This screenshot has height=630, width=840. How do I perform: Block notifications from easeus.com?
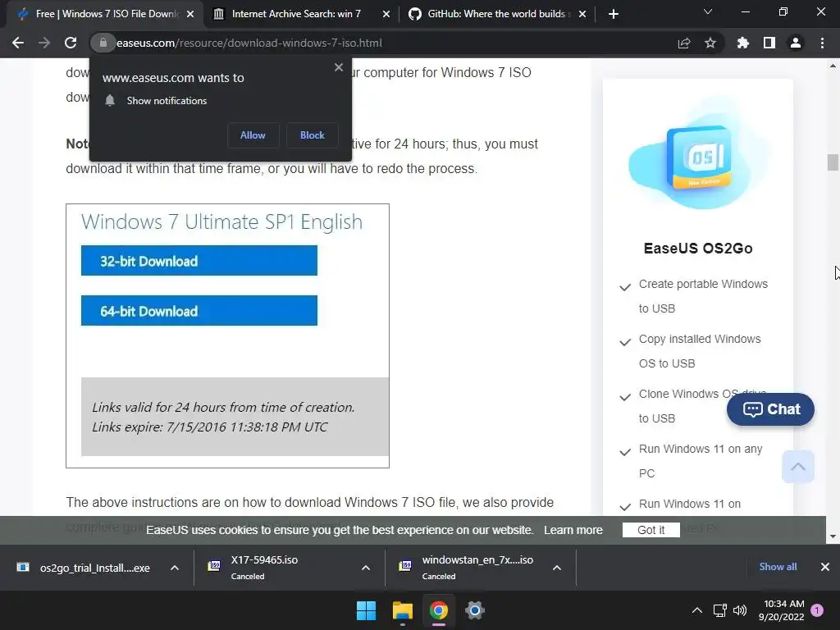313,135
